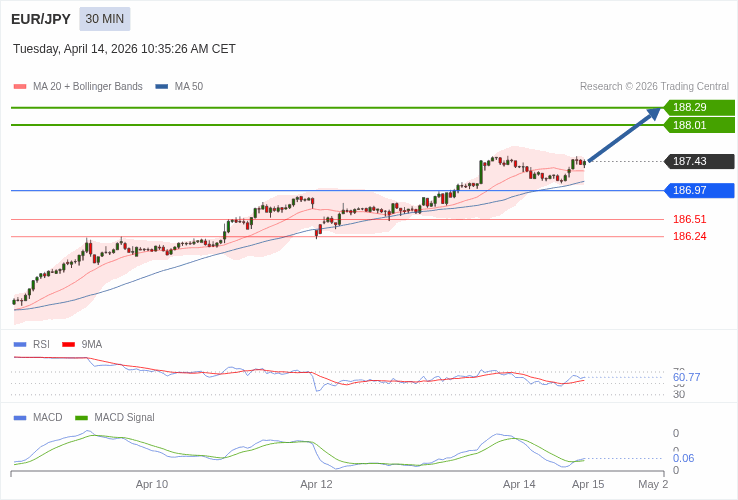This screenshot has height=500, width=738.
Task: Click the EUR/JPY pair title
Action: click(x=41, y=19)
